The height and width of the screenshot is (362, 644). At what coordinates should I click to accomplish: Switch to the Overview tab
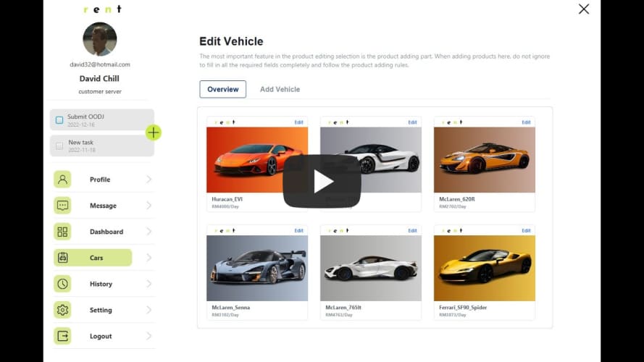click(x=222, y=89)
